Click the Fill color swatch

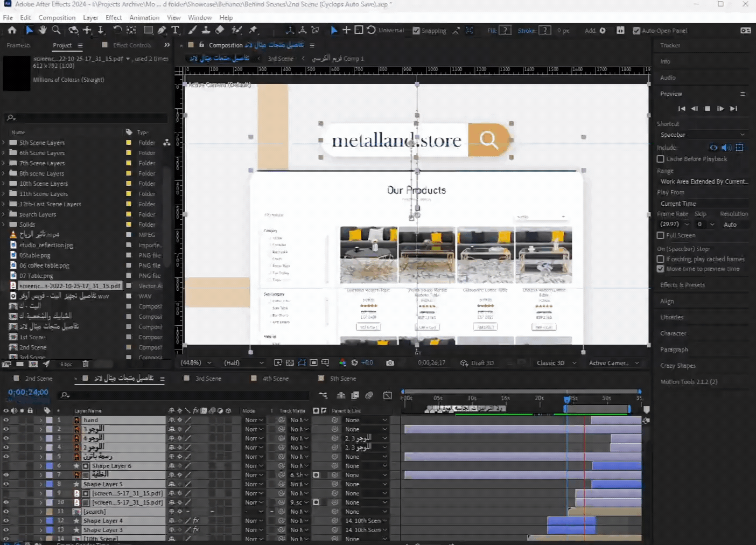[x=505, y=31]
